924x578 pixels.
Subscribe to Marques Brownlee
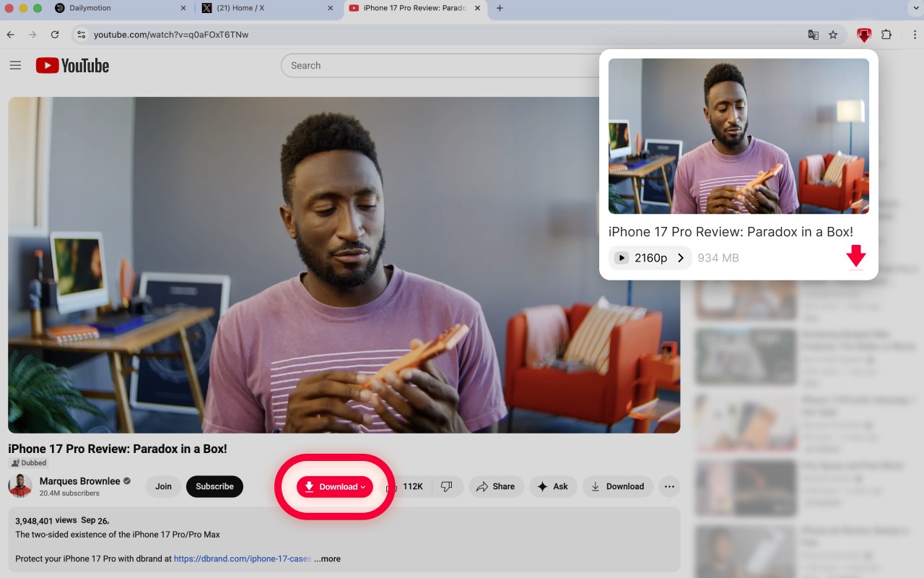[214, 487]
